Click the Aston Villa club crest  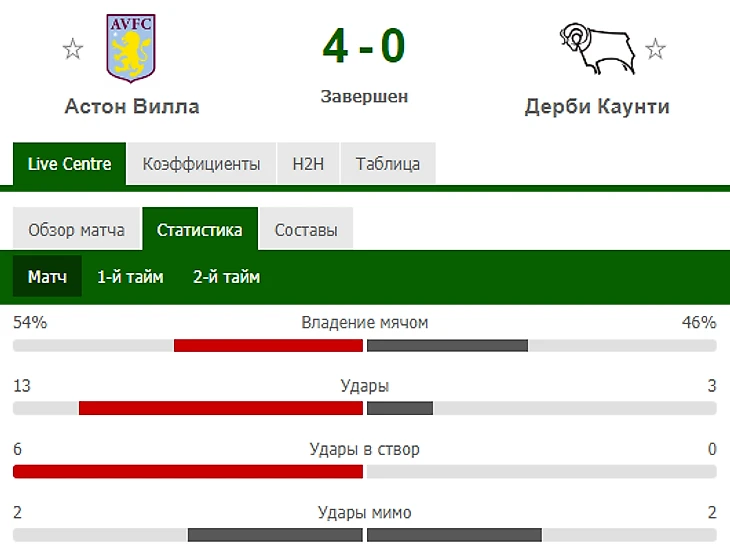click(x=132, y=48)
